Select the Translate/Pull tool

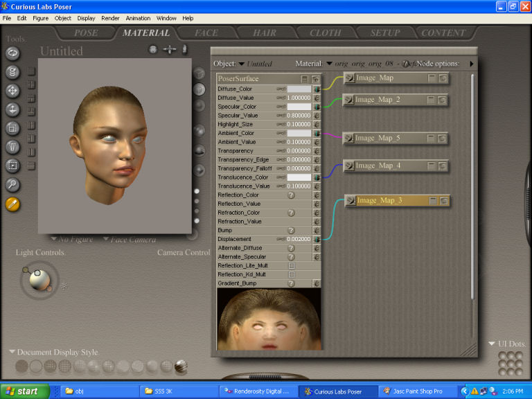click(x=12, y=91)
